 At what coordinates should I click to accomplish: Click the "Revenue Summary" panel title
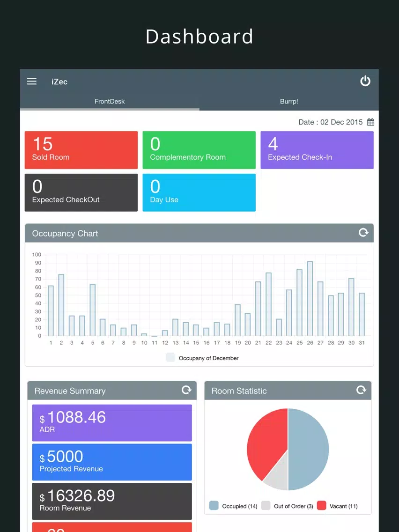70,391
